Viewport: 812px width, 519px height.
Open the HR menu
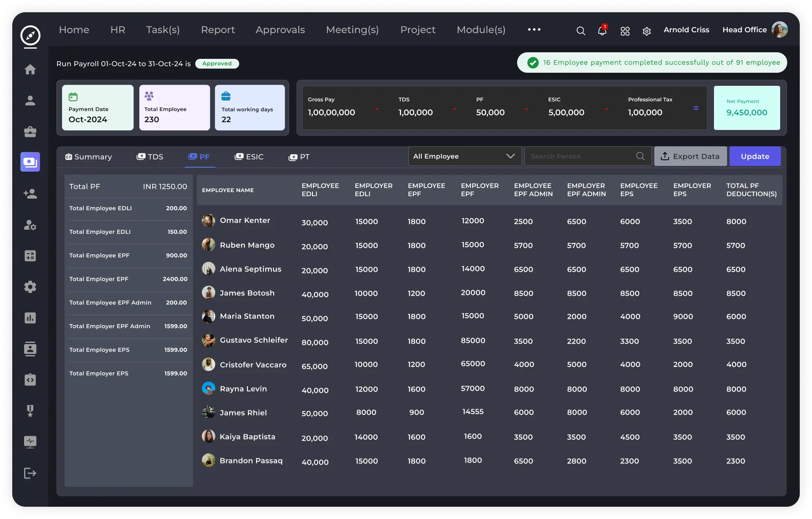click(x=118, y=29)
